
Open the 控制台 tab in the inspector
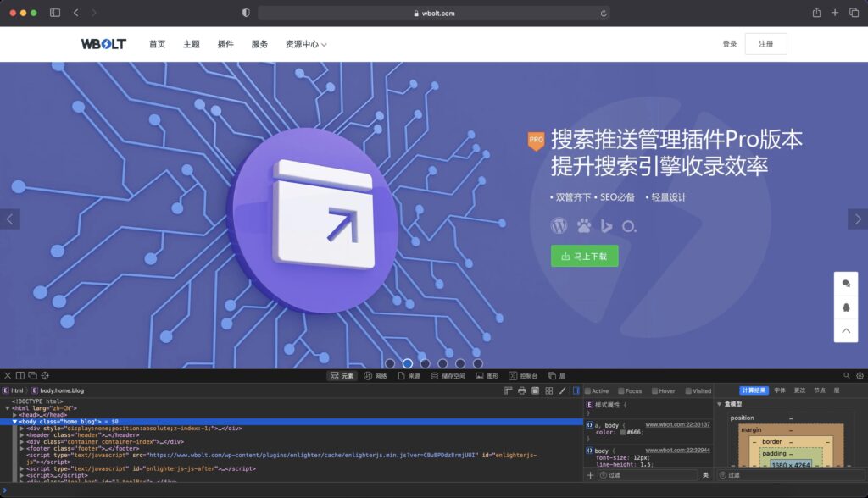(x=523, y=375)
